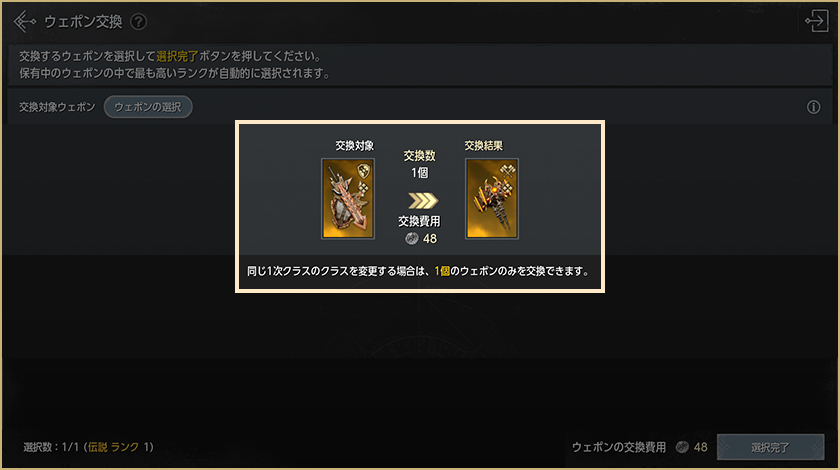Viewport: 840px width, 470px height.
Task: Click the ウェポンの選択 button
Action: [x=148, y=107]
